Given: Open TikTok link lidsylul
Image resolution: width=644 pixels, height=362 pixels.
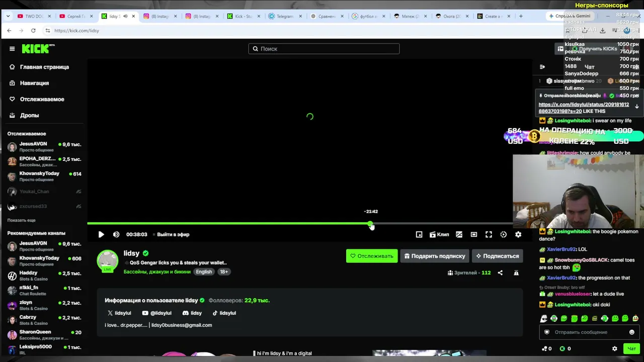Looking at the screenshot, I should point(224,313).
